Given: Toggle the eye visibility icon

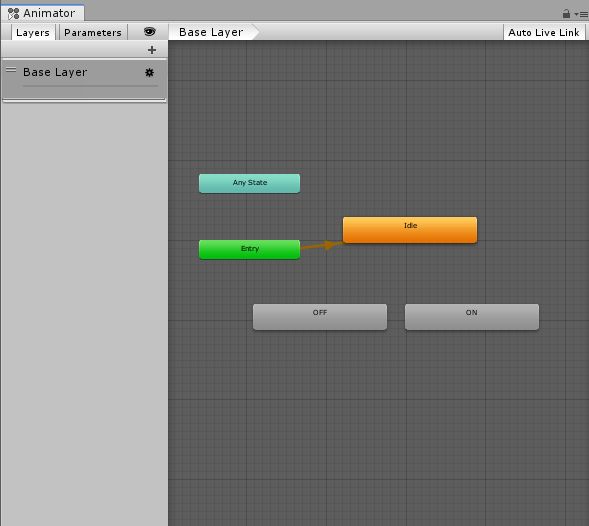Looking at the screenshot, I should pos(150,32).
